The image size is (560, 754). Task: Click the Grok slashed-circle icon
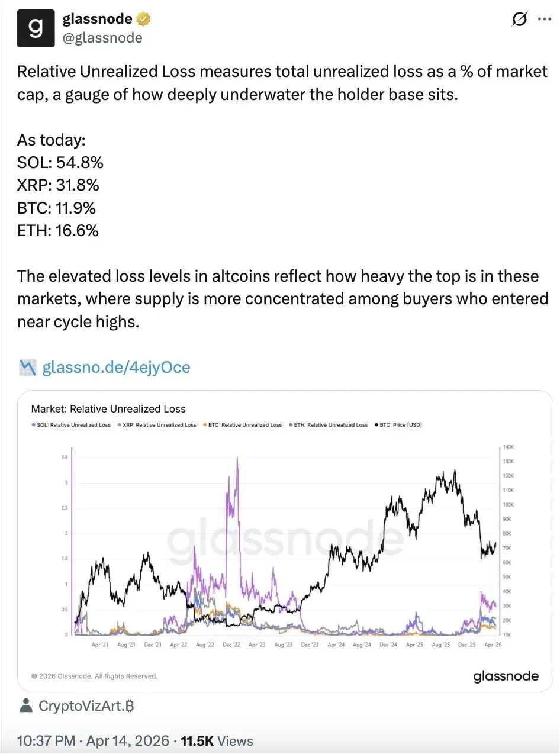coord(519,20)
